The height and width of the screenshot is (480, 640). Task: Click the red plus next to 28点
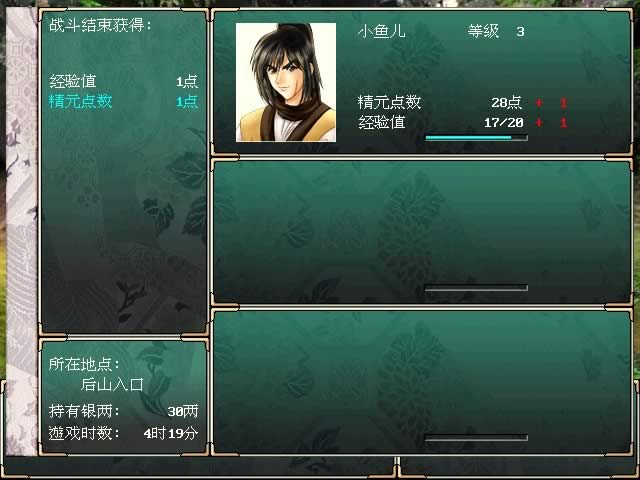point(539,103)
